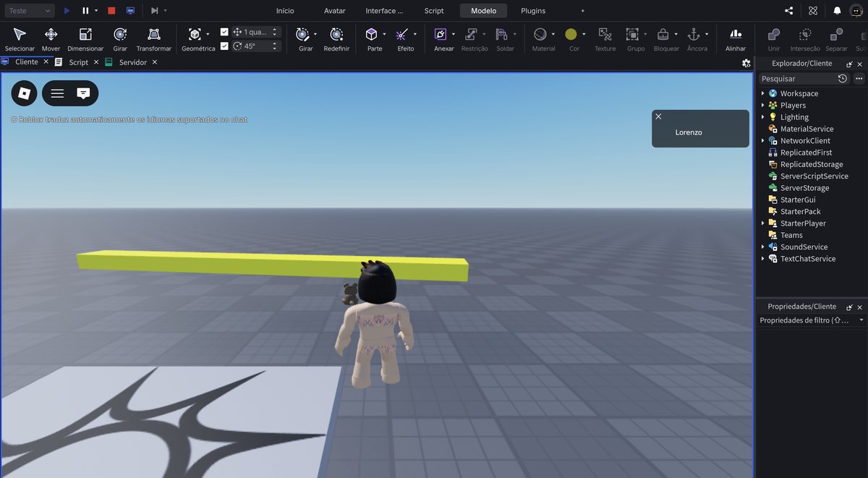Click the Redefinir pivot tool
This screenshot has height=478, width=868.
(336, 39)
